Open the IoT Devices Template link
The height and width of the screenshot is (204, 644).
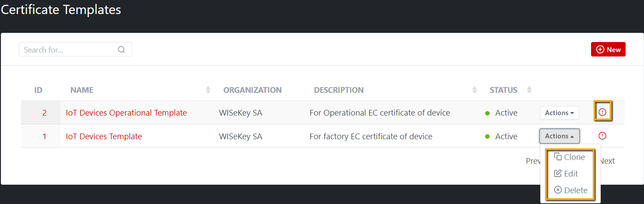coord(104,136)
